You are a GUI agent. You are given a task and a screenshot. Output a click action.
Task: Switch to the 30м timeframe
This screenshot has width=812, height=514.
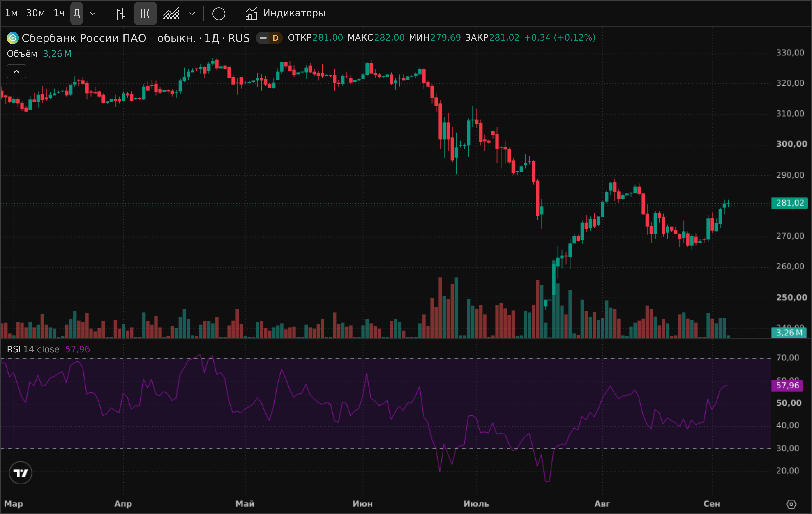[35, 13]
